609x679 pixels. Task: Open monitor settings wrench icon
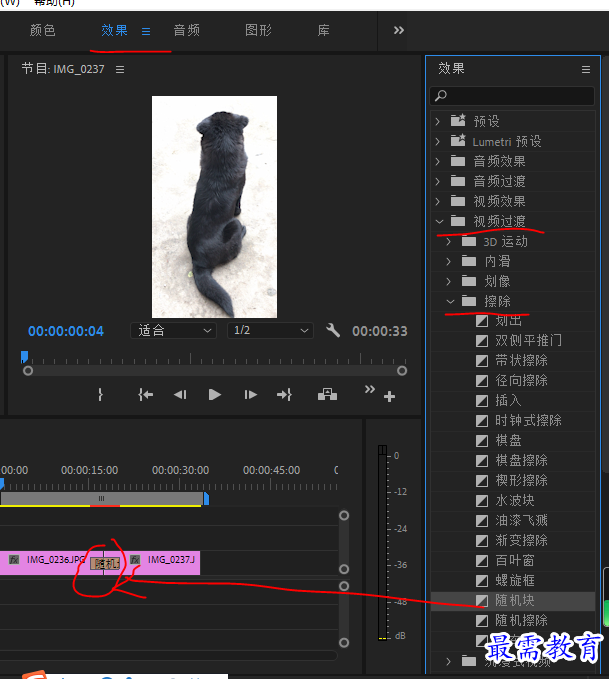click(333, 330)
